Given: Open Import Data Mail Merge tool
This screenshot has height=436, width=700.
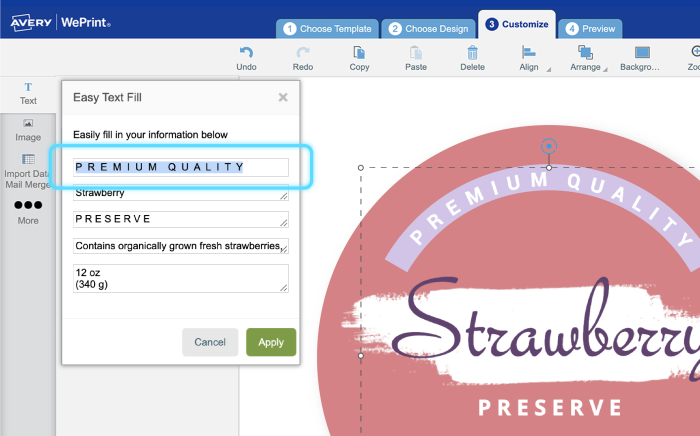Looking at the screenshot, I should (x=28, y=167).
